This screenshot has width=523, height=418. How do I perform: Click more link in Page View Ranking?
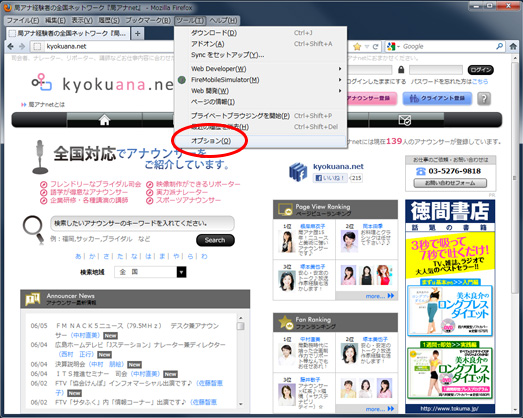click(x=379, y=296)
